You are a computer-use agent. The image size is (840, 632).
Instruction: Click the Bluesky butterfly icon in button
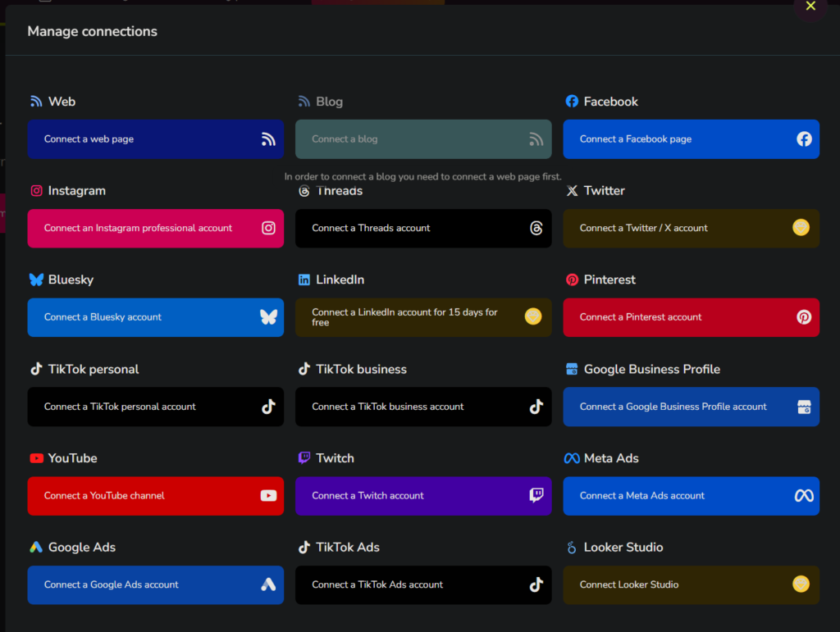[x=268, y=317]
